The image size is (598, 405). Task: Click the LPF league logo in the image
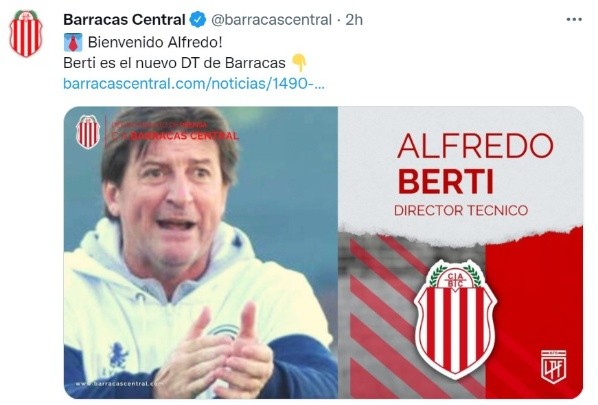click(553, 366)
